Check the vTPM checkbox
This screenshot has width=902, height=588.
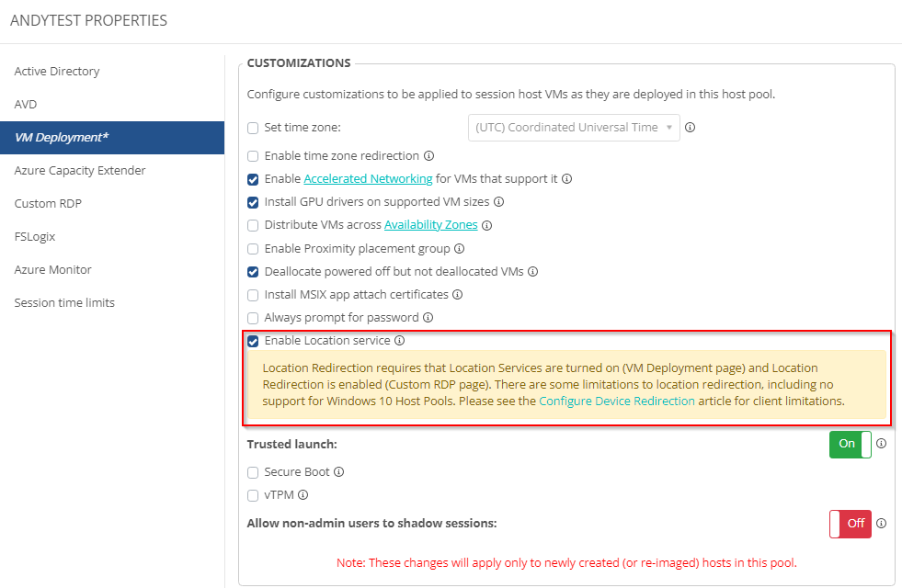tap(253, 496)
